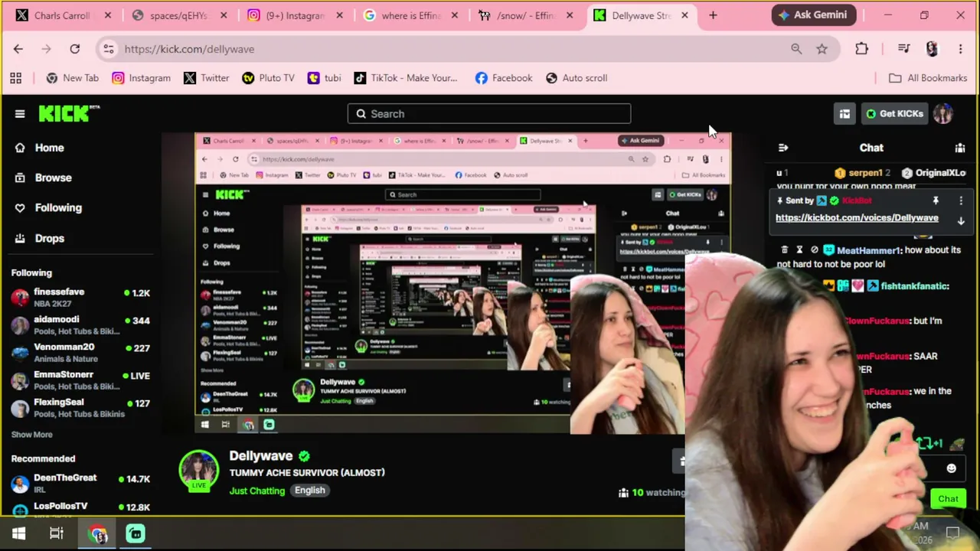Open the Just Chatting category link

[x=257, y=491]
